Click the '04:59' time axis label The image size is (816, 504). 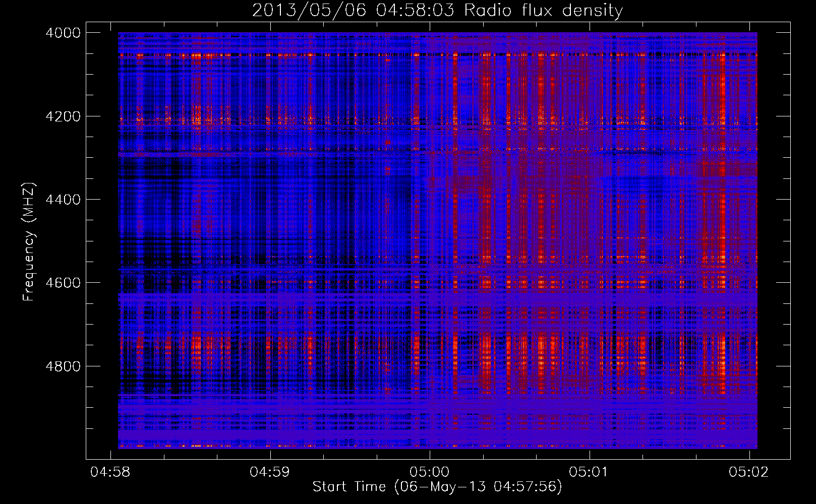[x=270, y=472]
